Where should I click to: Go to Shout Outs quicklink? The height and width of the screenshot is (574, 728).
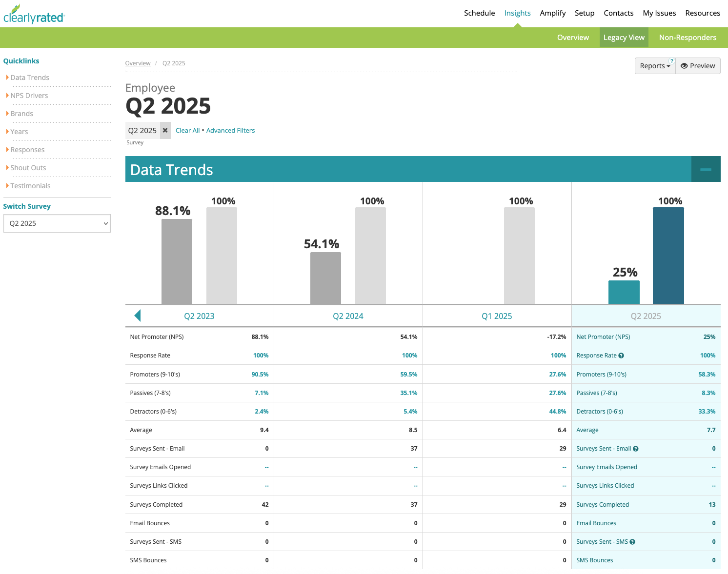click(x=28, y=168)
